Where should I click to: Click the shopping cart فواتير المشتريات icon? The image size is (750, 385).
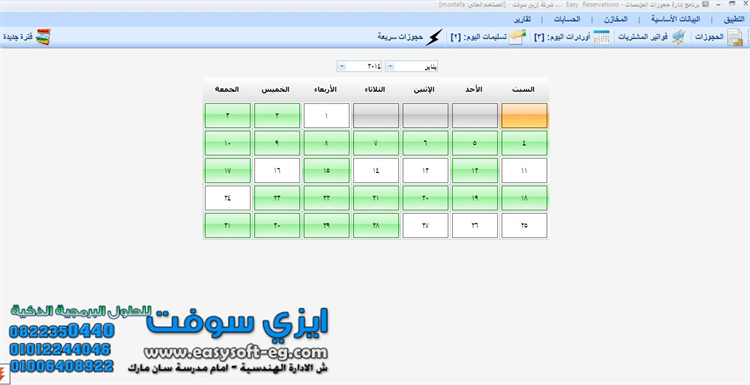[678, 37]
